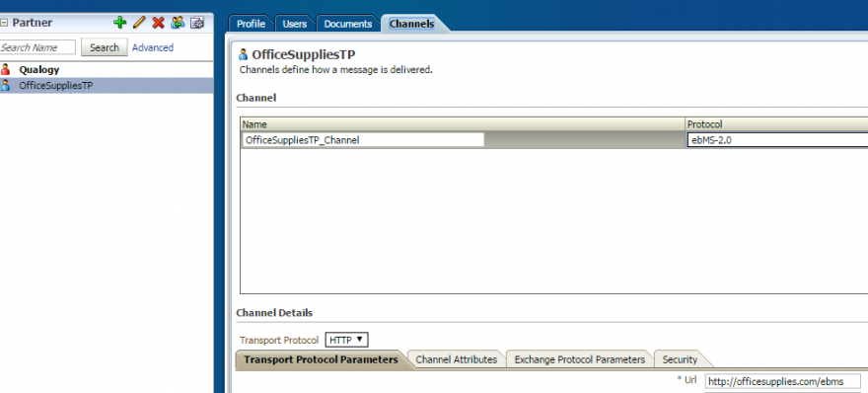Switch to the Profile tab

(x=251, y=24)
